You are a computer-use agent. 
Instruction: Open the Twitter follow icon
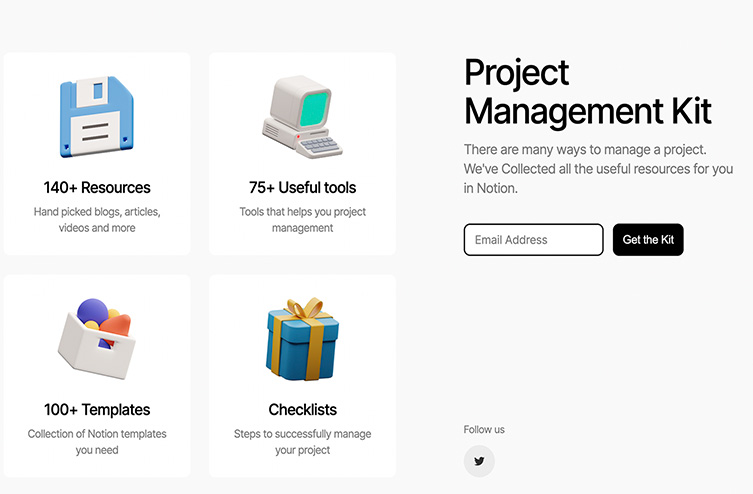coord(479,461)
